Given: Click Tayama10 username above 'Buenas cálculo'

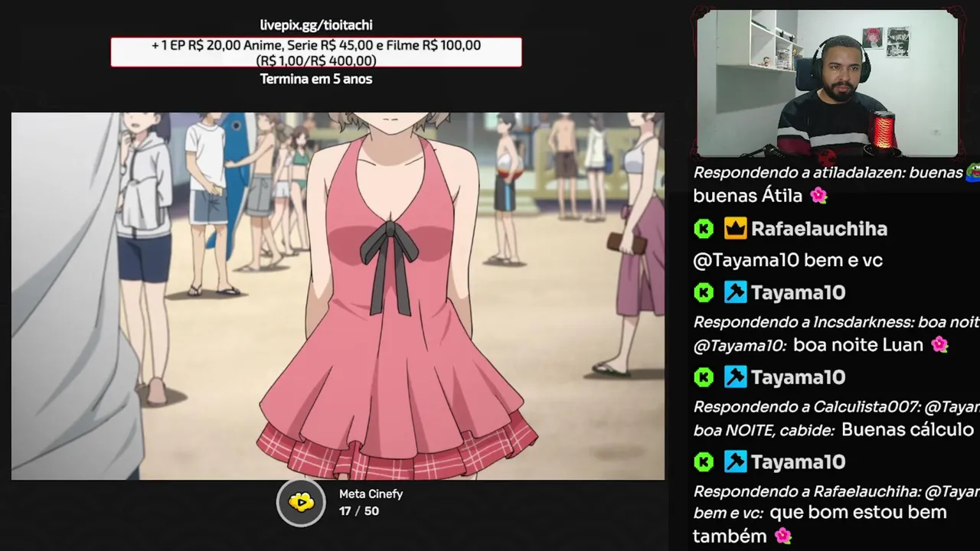Looking at the screenshot, I should pos(798,377).
